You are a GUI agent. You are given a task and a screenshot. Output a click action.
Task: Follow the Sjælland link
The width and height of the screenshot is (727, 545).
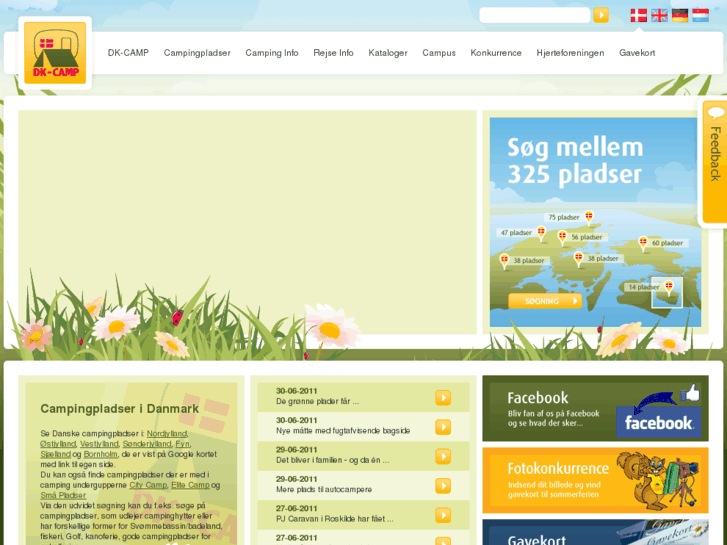[55, 454]
